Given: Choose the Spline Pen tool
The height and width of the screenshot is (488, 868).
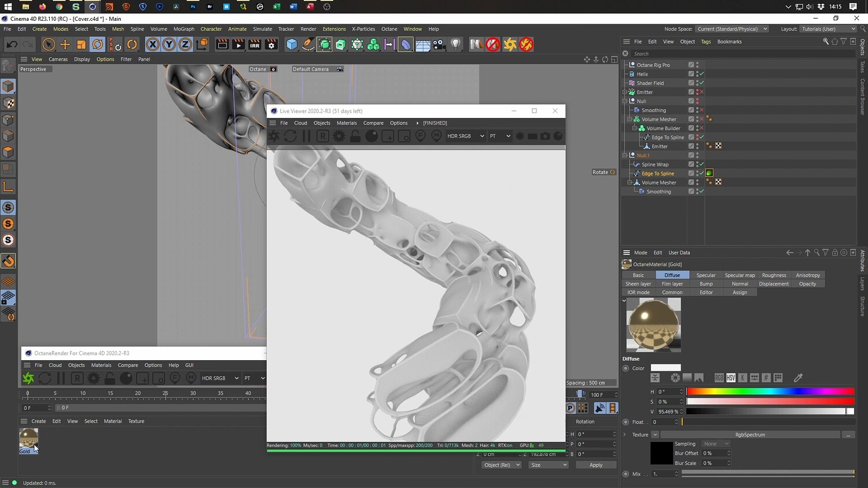Looking at the screenshot, I should pos(308,45).
